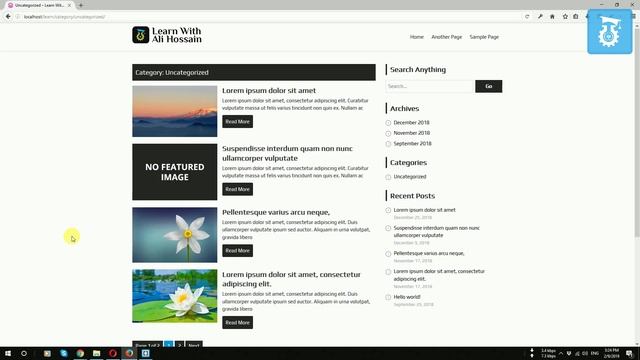Open recent post Lorem ipsum dolor sit amet
This screenshot has width=640, height=360.
coord(424,210)
